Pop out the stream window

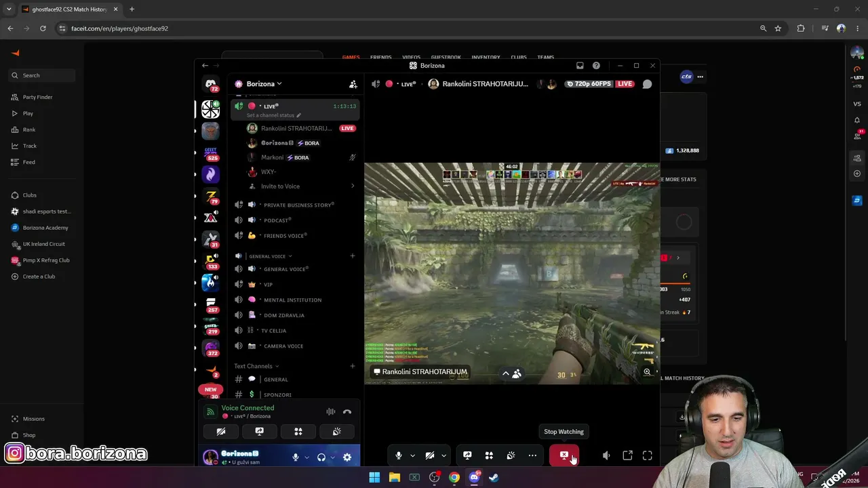tap(627, 455)
